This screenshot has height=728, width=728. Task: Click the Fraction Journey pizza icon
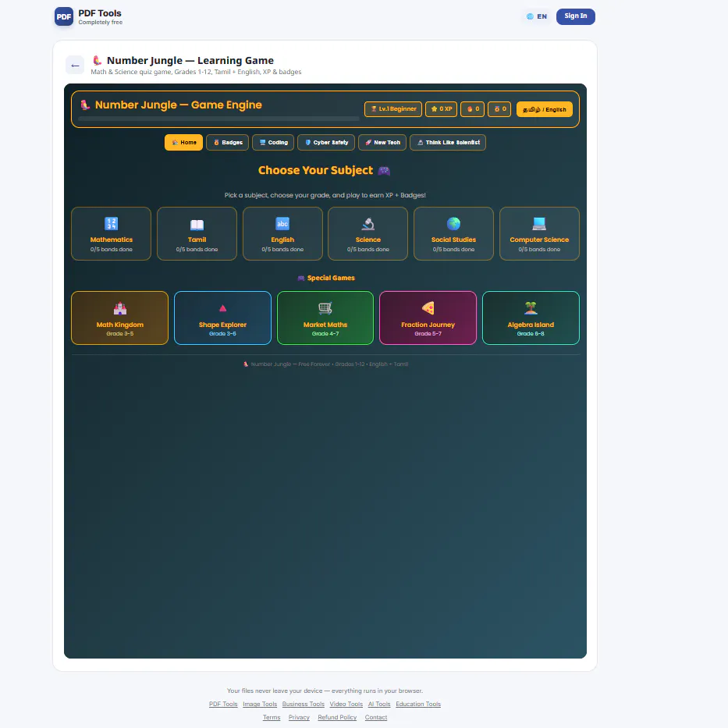tap(428, 308)
